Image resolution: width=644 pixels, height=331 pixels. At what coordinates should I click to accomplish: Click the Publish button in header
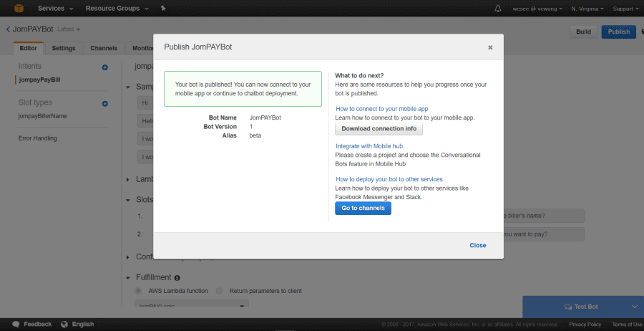point(618,32)
